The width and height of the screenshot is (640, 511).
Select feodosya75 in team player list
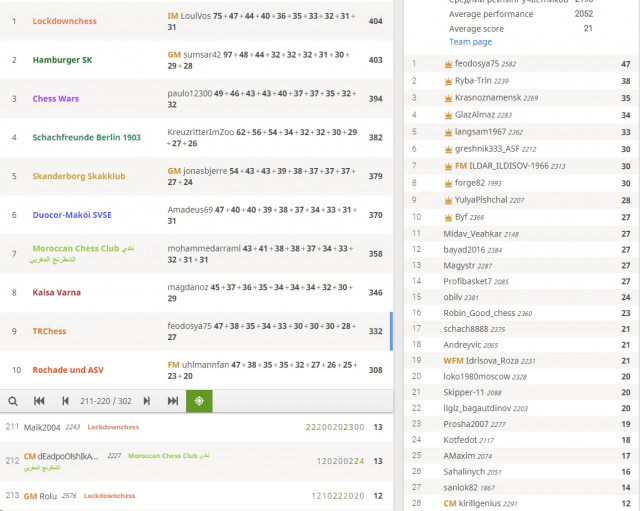click(x=477, y=64)
